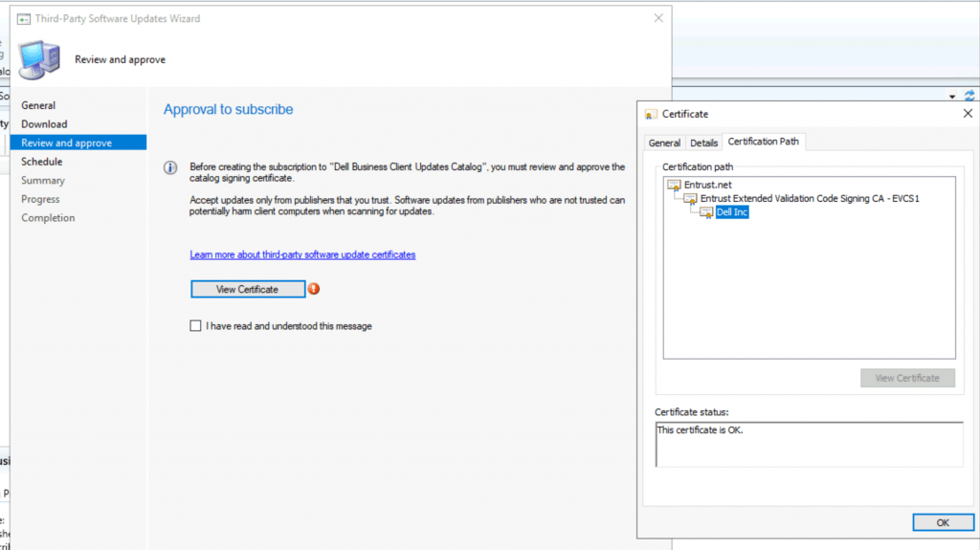Select Review and approve wizard step
Screen dimensions: 980x550
coord(78,143)
